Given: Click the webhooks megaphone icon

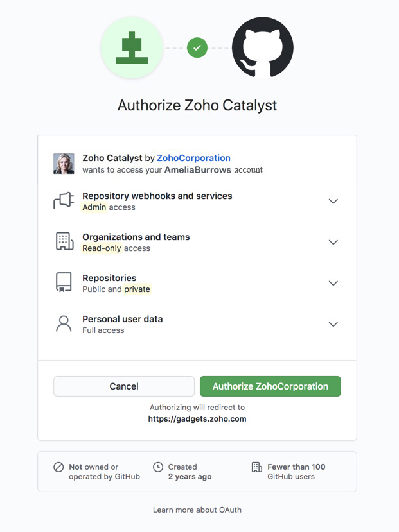Looking at the screenshot, I should point(63,201).
